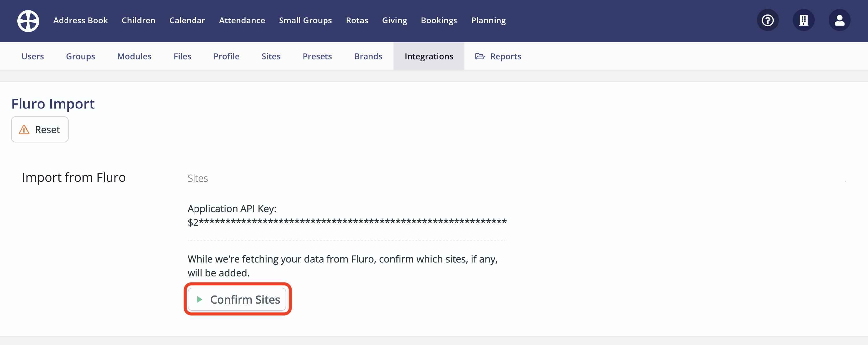This screenshot has height=345, width=868.
Task: Click the green play arrow in Confirm Sites
Action: pos(199,299)
